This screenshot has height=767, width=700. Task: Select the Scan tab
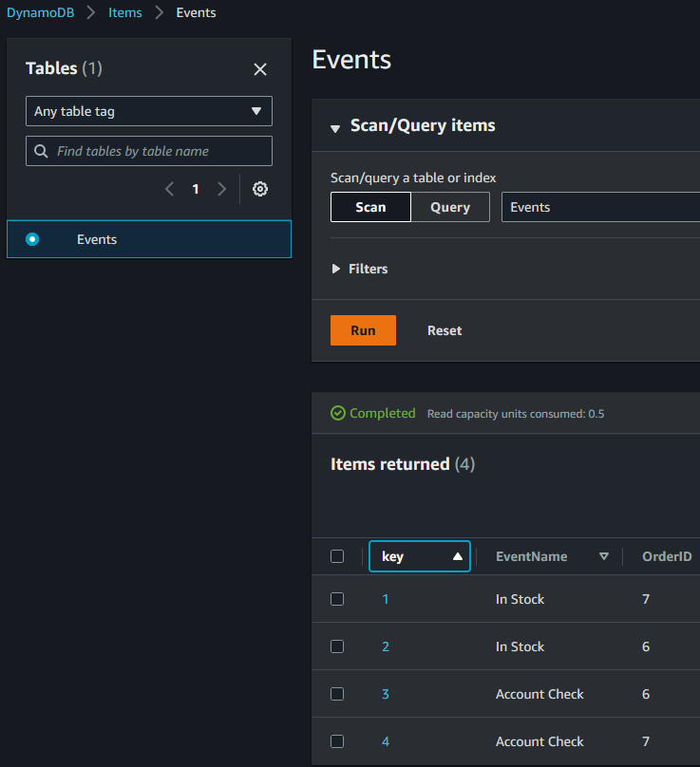[370, 207]
